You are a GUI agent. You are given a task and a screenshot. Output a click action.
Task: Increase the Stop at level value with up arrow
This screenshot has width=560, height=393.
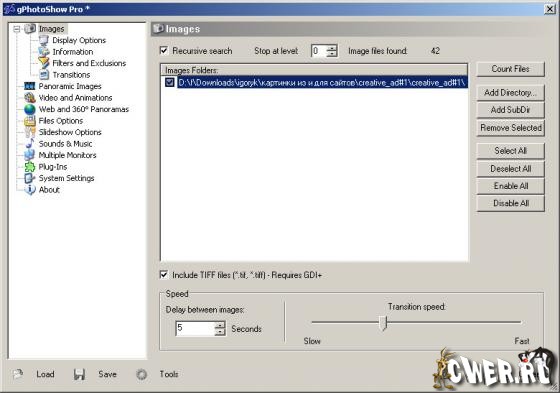click(332, 48)
